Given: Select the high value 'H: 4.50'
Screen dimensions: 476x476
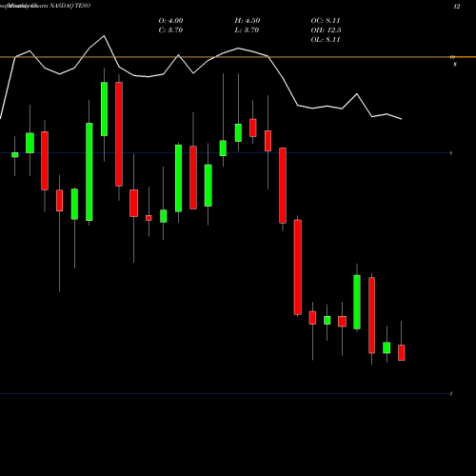Looking at the screenshot, I should pos(248,21).
